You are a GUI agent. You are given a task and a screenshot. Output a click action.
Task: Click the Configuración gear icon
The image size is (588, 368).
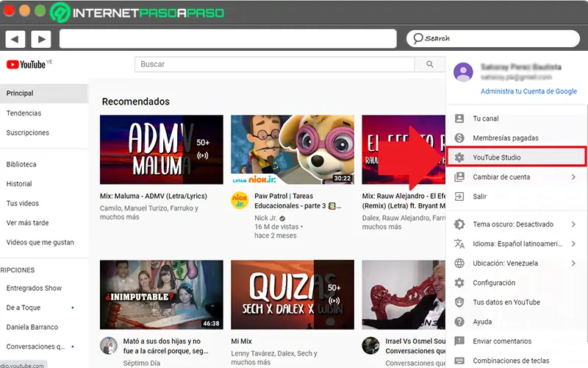click(x=459, y=283)
